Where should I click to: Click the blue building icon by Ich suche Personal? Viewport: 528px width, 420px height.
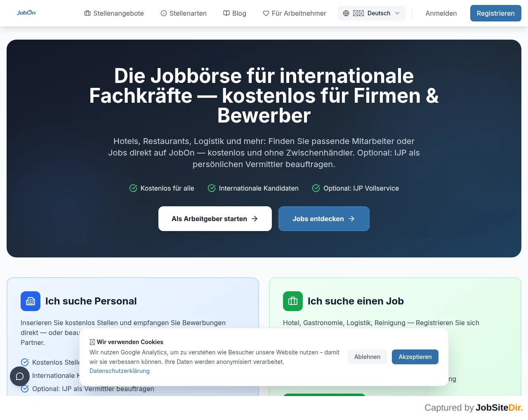click(31, 301)
